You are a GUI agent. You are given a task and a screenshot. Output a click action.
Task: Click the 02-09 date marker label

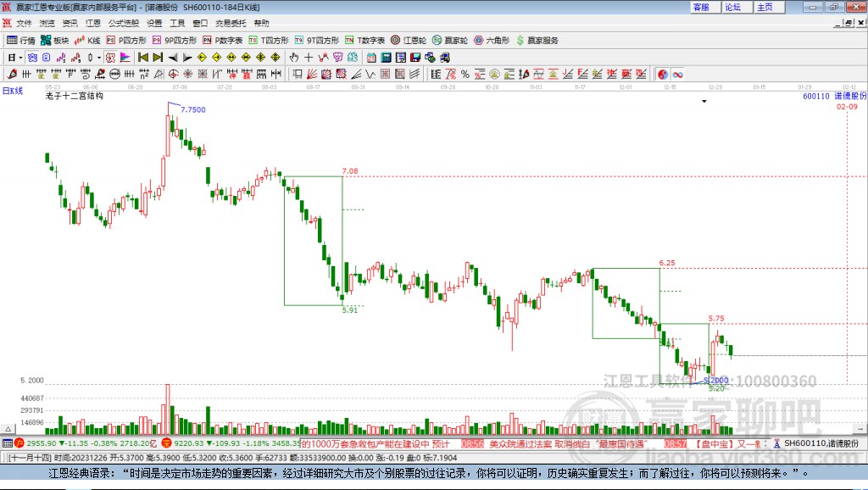point(847,106)
